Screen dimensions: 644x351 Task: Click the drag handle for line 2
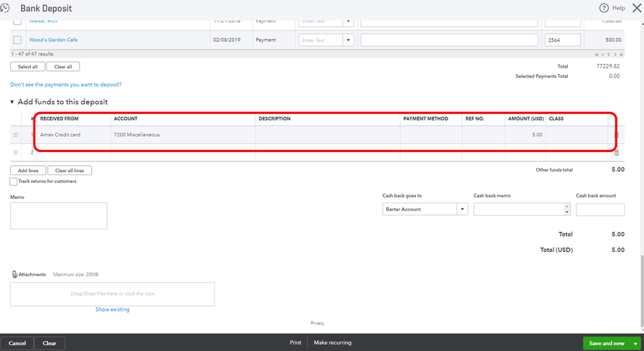pyautogui.click(x=15, y=152)
